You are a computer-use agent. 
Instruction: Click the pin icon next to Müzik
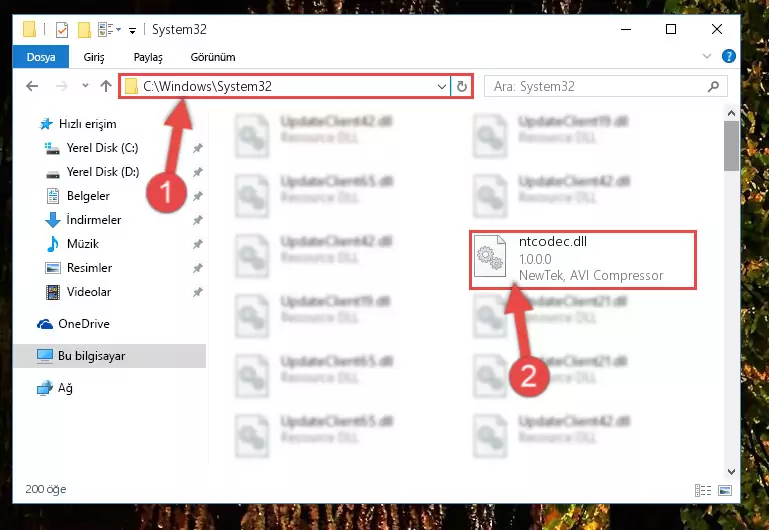pos(198,244)
